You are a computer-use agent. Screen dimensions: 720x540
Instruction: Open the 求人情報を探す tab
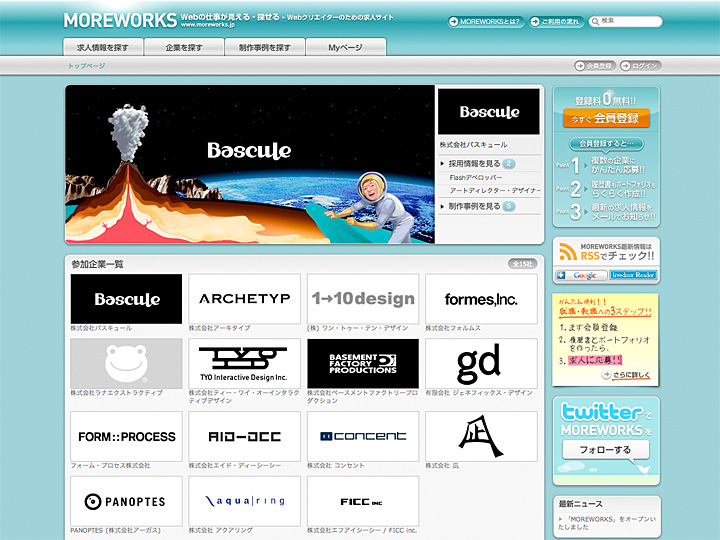(104, 47)
